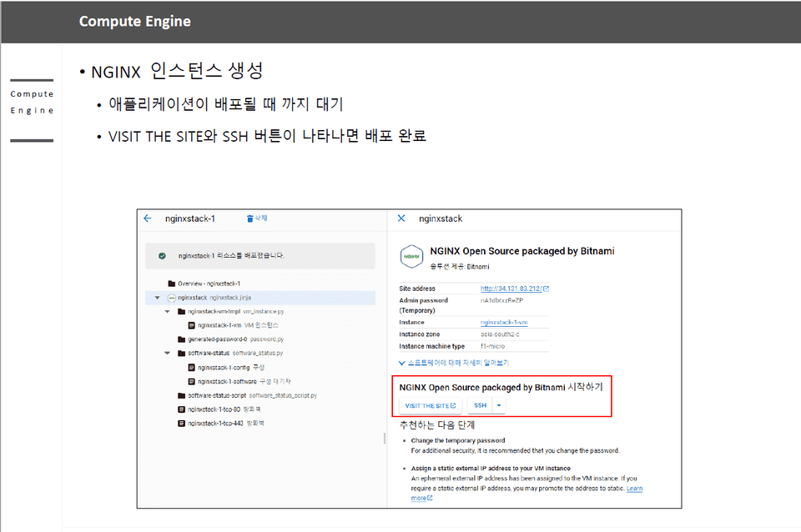Close the nginxstack details panel
Viewport: 801px width, 532px height.
click(401, 218)
